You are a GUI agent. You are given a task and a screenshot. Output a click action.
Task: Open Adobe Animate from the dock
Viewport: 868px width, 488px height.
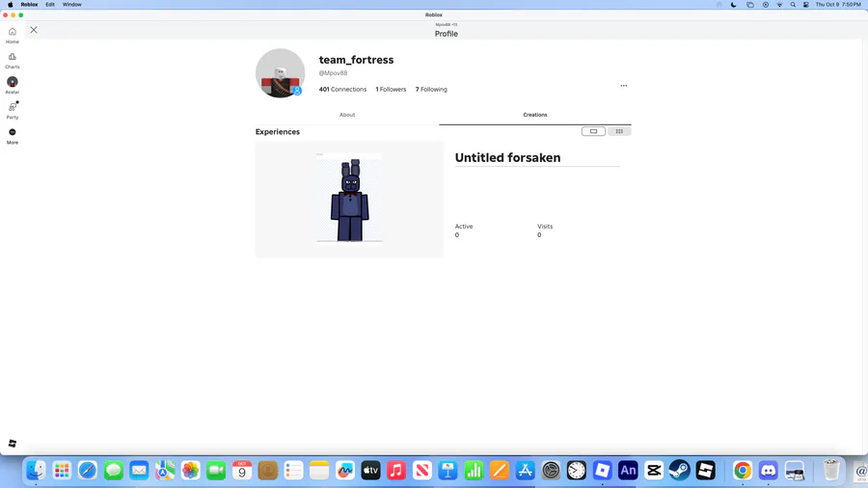coord(628,471)
